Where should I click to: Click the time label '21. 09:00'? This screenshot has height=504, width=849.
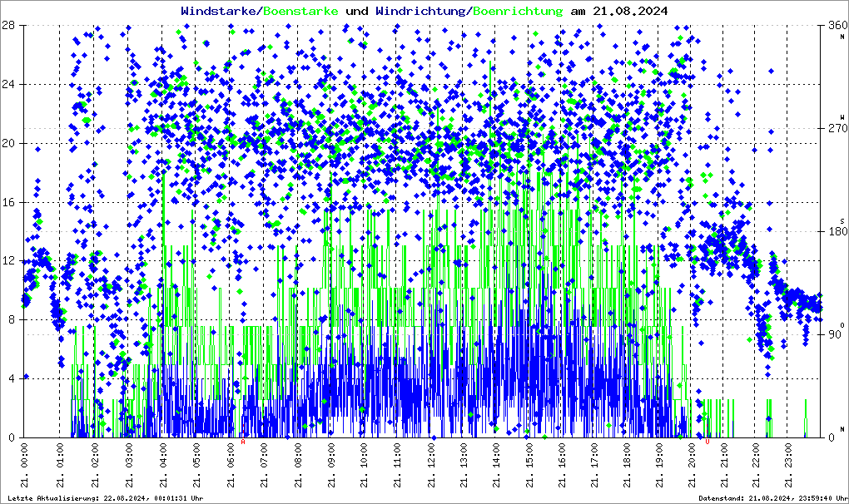[330, 465]
